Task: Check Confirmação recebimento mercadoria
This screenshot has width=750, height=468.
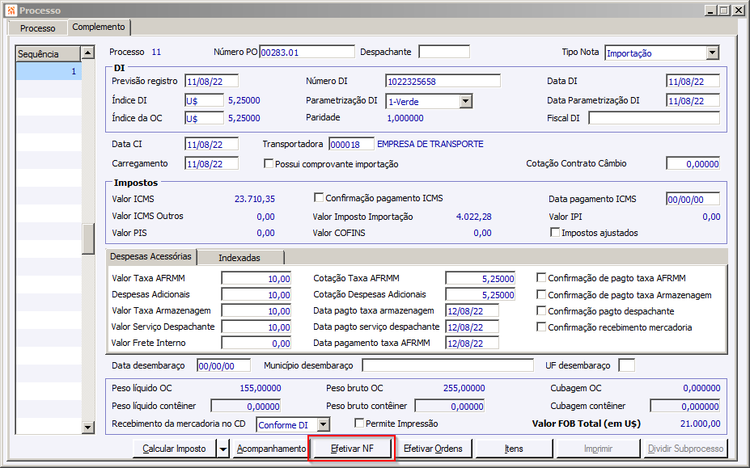Action: coord(542,327)
